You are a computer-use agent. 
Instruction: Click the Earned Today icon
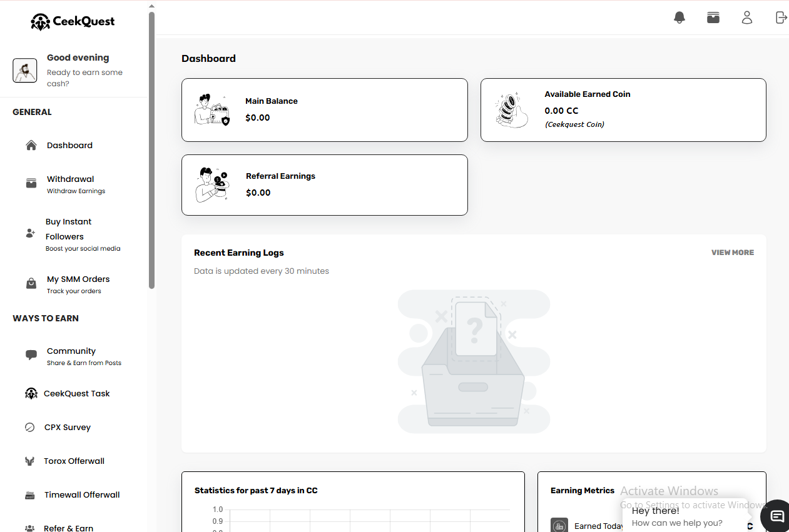coord(559,525)
